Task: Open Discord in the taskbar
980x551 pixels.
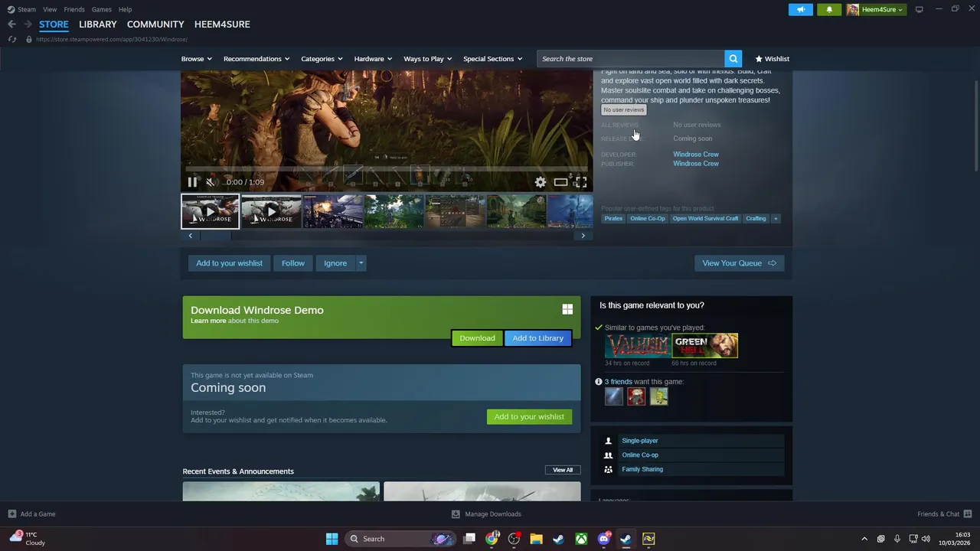Action: [x=603, y=539]
